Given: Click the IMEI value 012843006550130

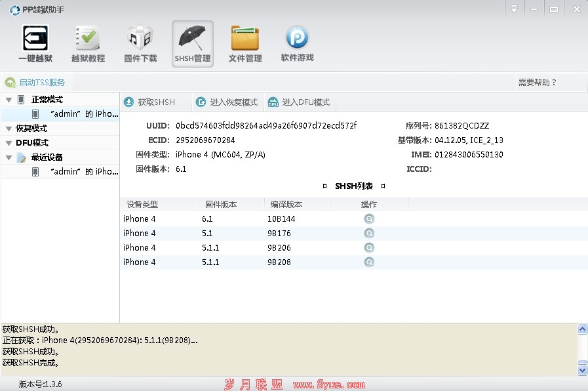Looking at the screenshot, I should [469, 154].
